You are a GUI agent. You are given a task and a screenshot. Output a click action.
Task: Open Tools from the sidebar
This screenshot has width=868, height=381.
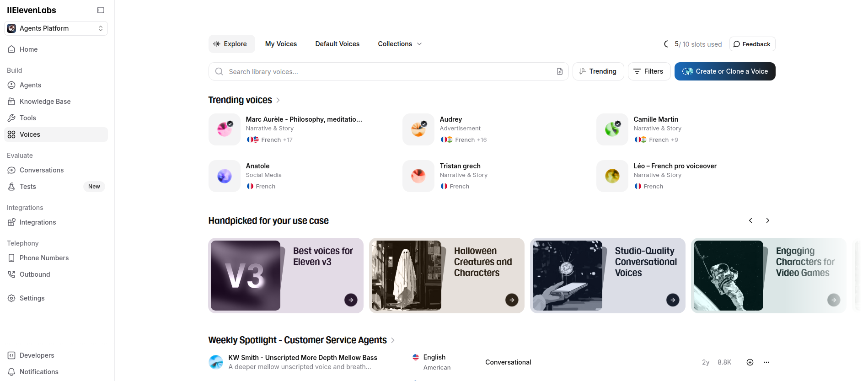coord(27,118)
